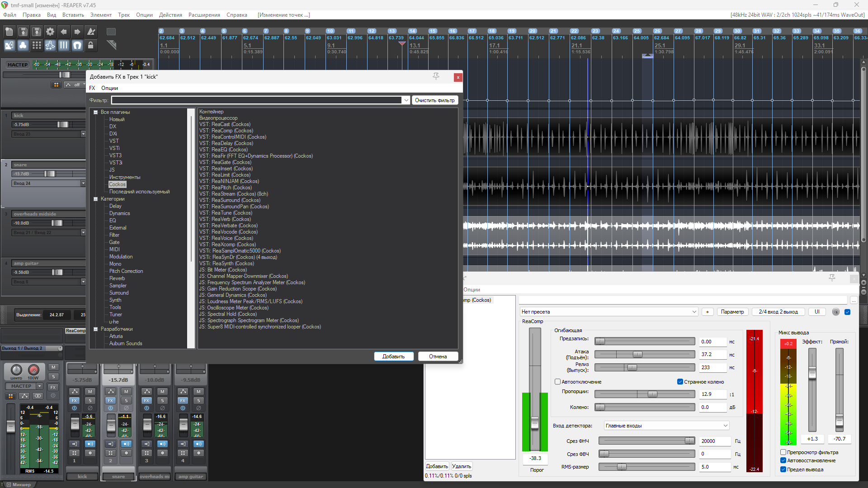Toggle ReaComp plugin enabled checkbox
This screenshot has height=488, width=868.
(x=848, y=312)
